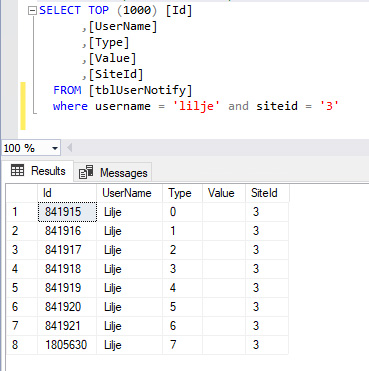Open the 100 % zoom dropdown
Image resolution: width=369 pixels, height=371 pixels.
tap(55, 148)
